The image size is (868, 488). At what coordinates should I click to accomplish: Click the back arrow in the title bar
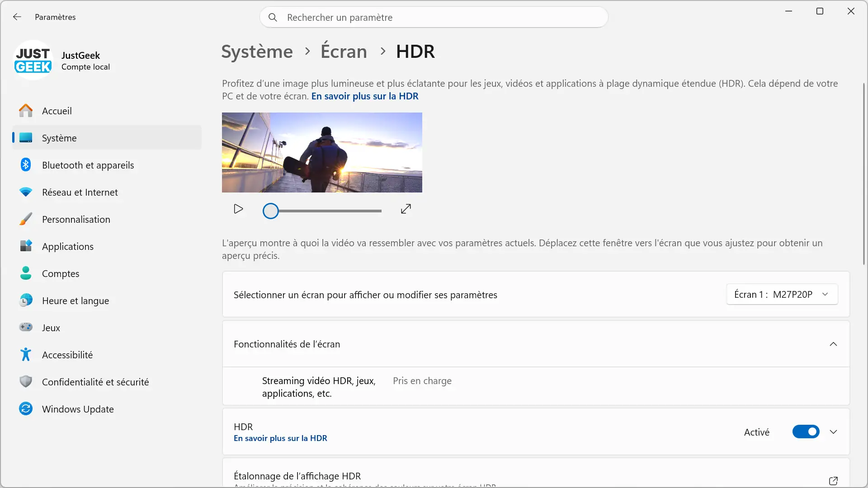click(x=17, y=17)
